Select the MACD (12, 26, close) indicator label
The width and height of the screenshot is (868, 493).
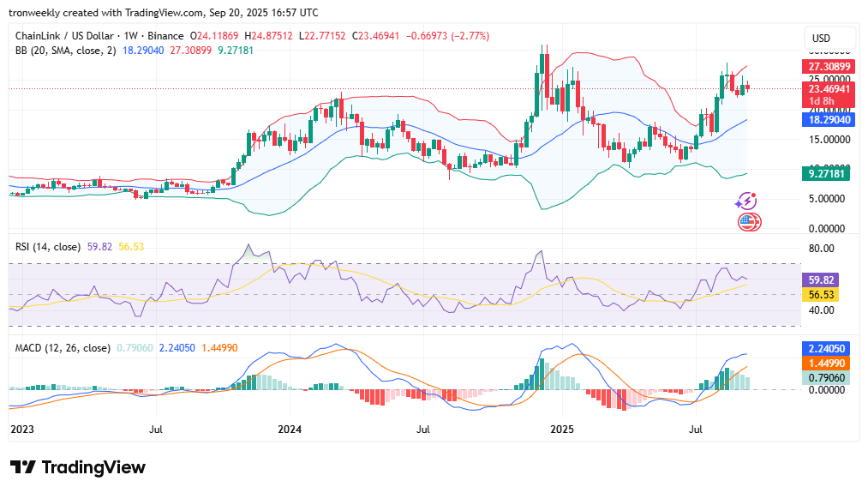(x=63, y=348)
